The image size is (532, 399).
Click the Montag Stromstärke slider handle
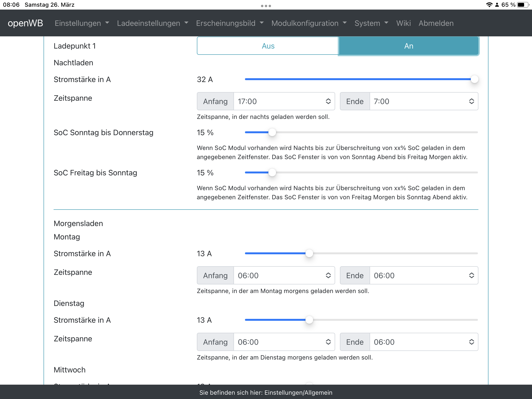309,253
